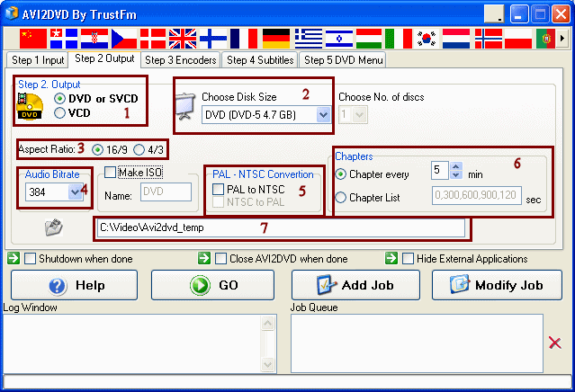
Task: Click inside the Job Queue list
Action: (417, 343)
